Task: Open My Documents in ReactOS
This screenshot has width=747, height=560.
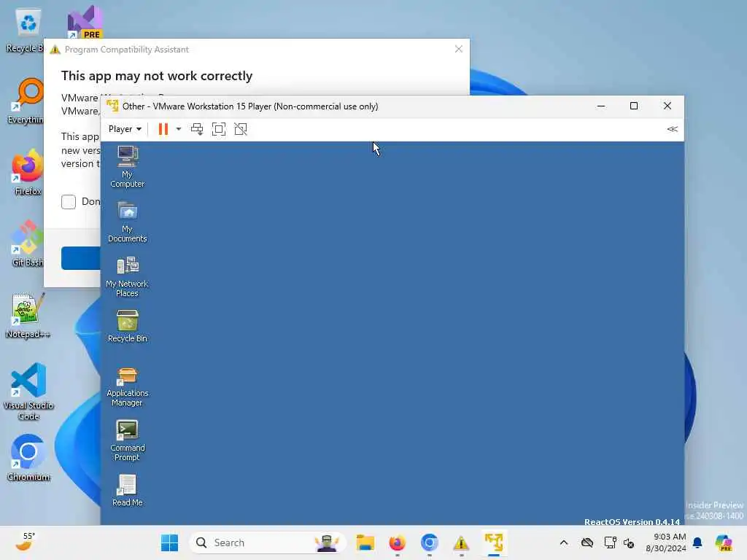Action: point(127,222)
